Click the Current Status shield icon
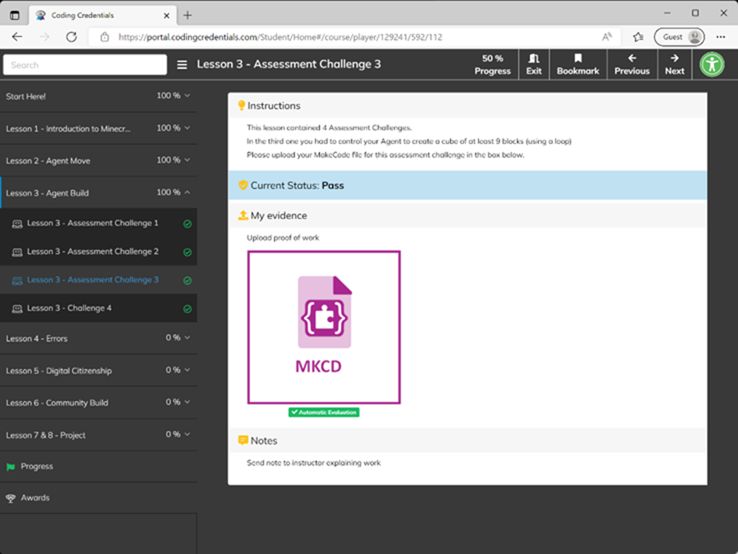This screenshot has height=554, width=738. [243, 185]
